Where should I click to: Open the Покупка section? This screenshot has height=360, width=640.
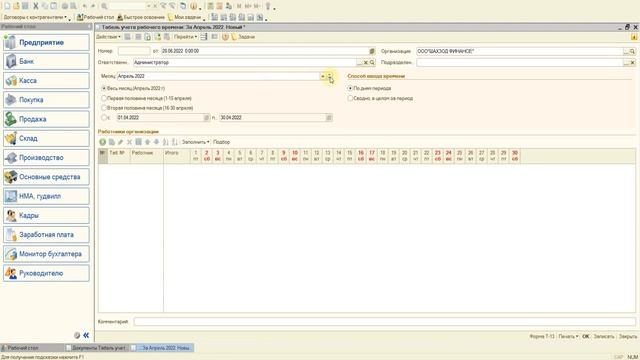pyautogui.click(x=46, y=100)
